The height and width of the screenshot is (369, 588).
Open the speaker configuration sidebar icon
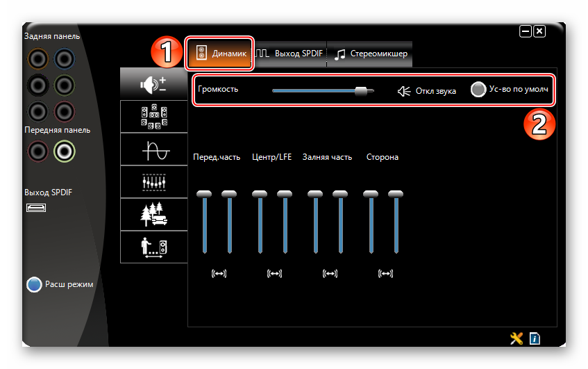153,117
